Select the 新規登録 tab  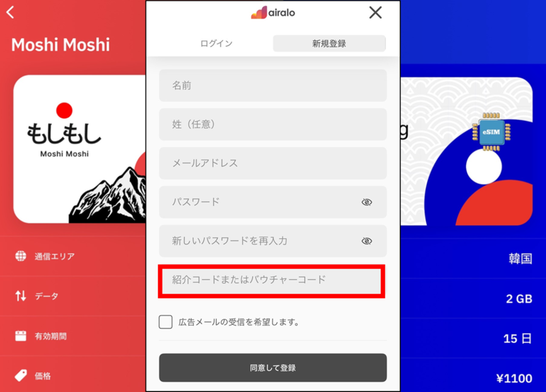pos(329,44)
